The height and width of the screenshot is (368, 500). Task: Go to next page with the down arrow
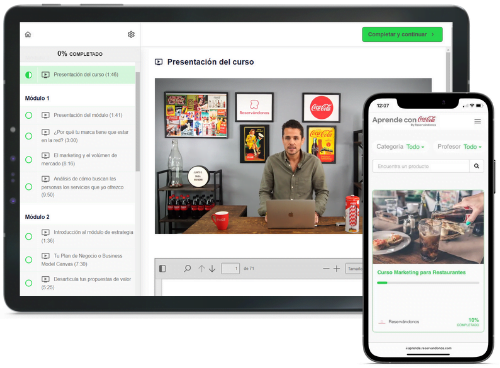pyautogui.click(x=212, y=268)
